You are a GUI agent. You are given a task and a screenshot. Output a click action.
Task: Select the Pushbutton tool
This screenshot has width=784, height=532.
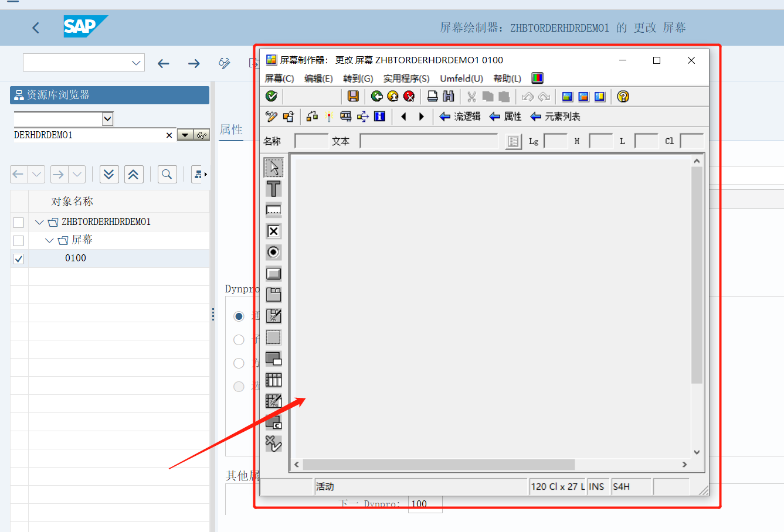pos(273,273)
